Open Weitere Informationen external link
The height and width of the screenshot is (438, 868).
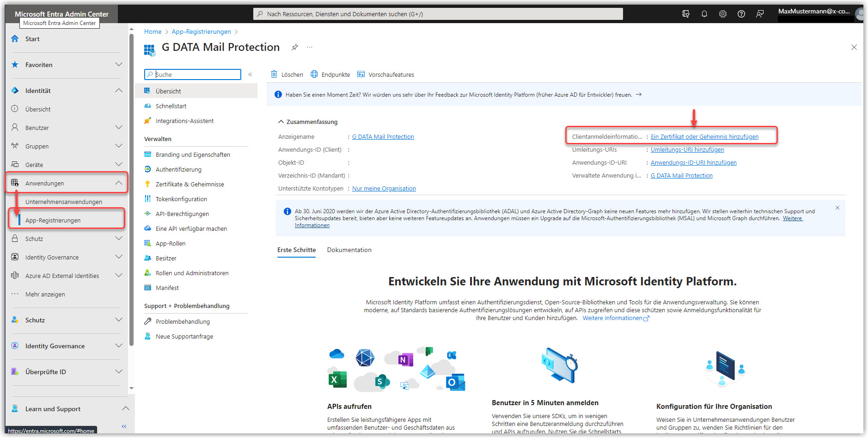[x=616, y=318]
